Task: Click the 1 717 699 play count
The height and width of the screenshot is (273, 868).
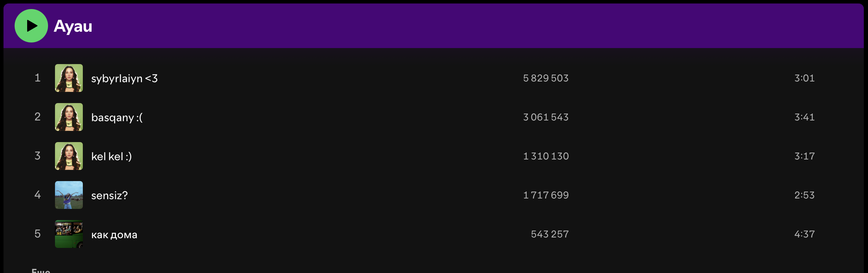Action: (546, 195)
